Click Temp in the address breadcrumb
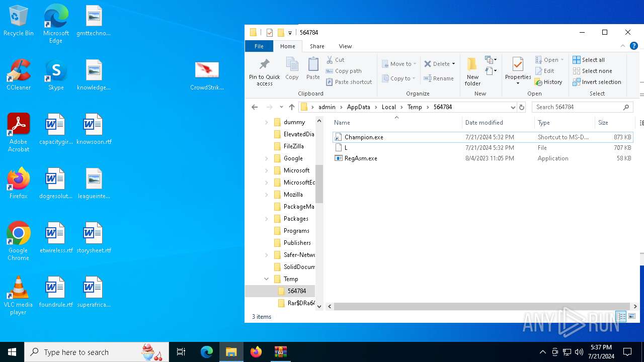 tap(415, 107)
